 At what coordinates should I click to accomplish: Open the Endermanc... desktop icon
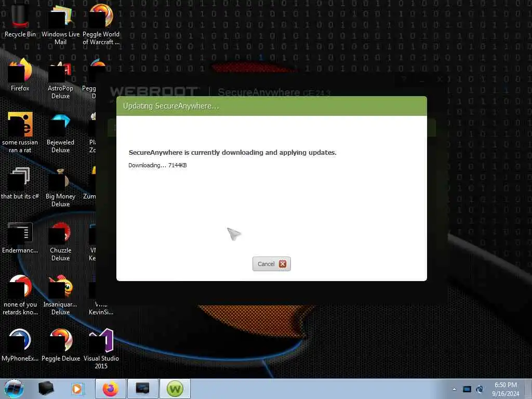tap(20, 237)
